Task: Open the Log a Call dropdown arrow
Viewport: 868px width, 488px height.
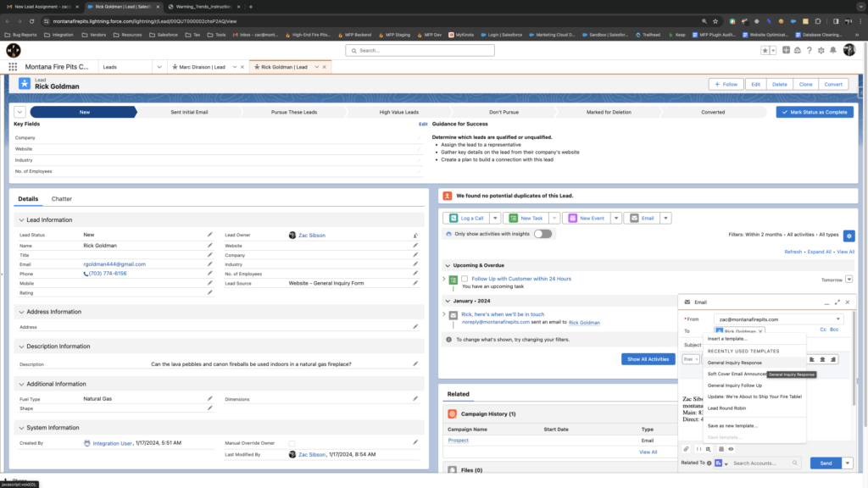Action: tap(495, 218)
